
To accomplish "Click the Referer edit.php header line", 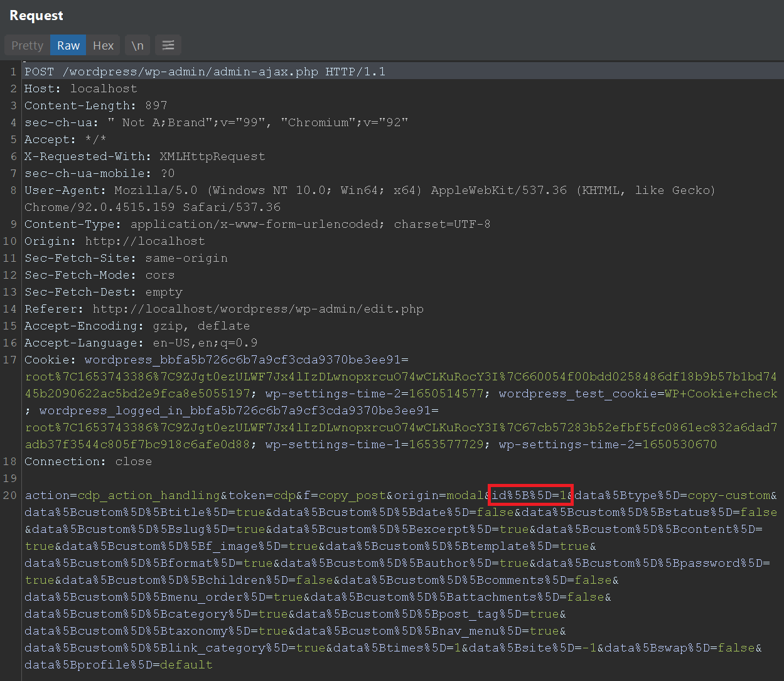I will click(x=223, y=309).
